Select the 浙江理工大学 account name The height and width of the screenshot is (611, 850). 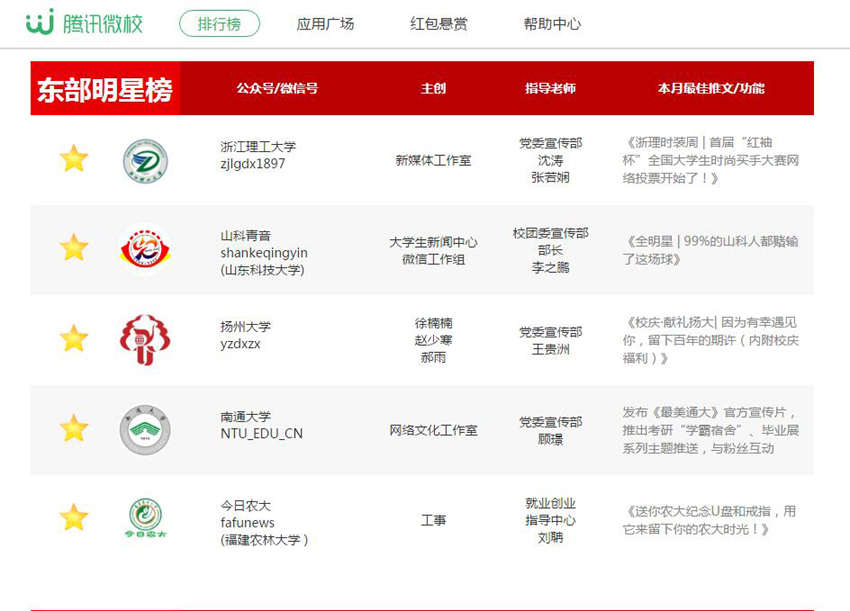258,146
